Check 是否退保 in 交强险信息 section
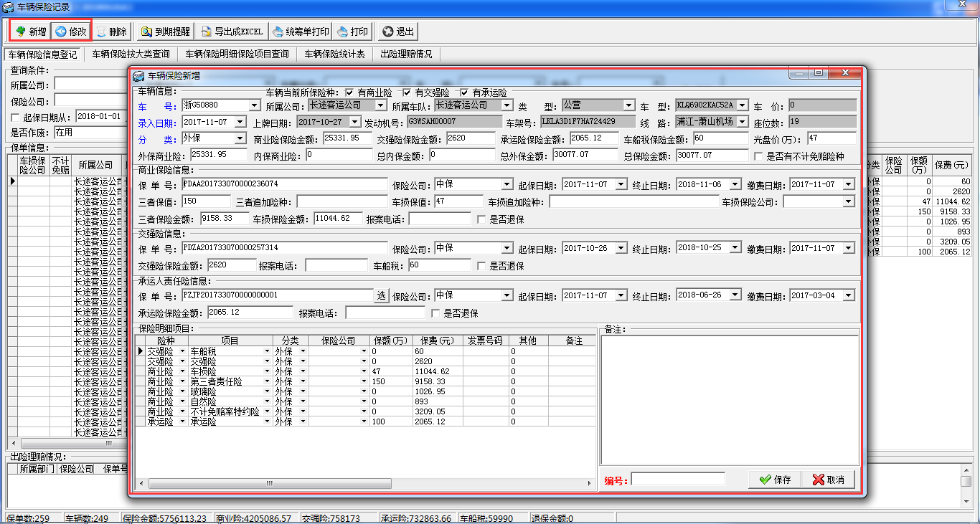980x524 pixels. [x=481, y=266]
